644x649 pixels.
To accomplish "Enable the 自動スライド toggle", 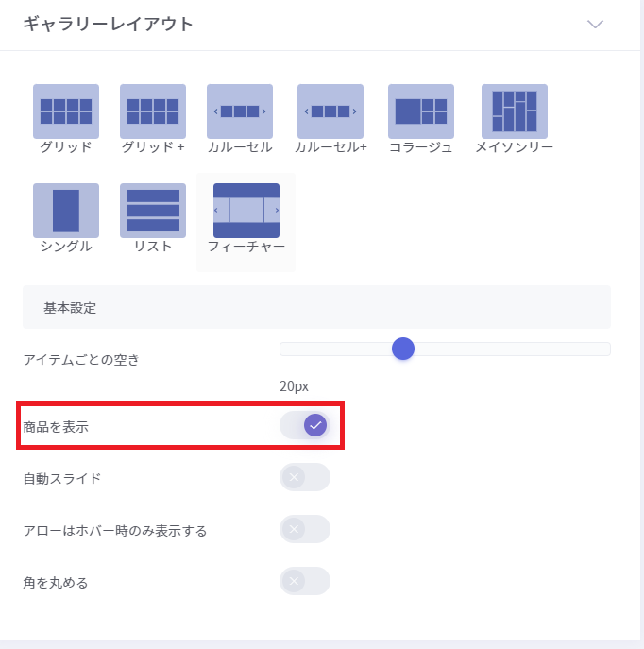I will click(x=305, y=477).
